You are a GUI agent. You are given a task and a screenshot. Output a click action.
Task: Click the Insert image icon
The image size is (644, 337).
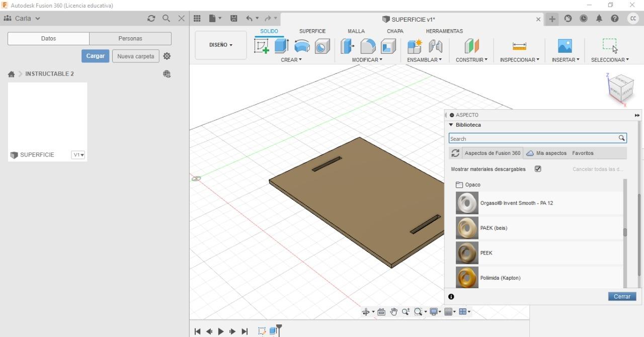tap(565, 46)
